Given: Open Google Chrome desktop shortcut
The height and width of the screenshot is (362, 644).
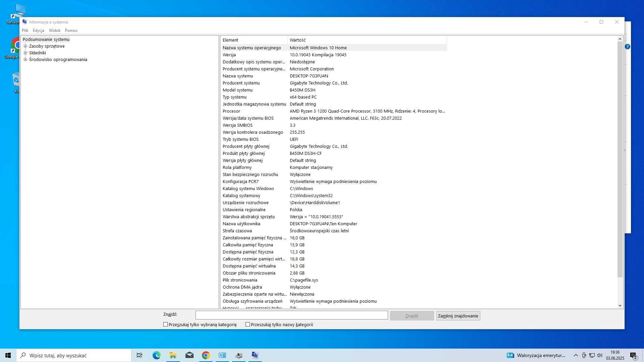Looking at the screenshot, I should pos(13,48).
